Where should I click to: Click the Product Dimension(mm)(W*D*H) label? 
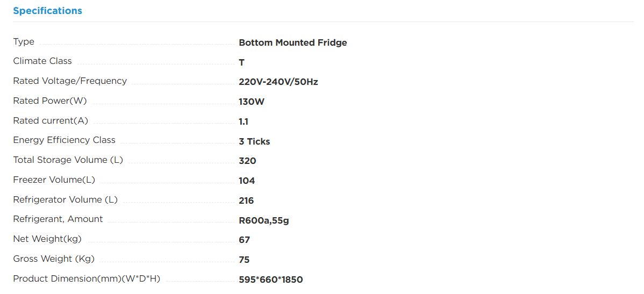(87, 279)
